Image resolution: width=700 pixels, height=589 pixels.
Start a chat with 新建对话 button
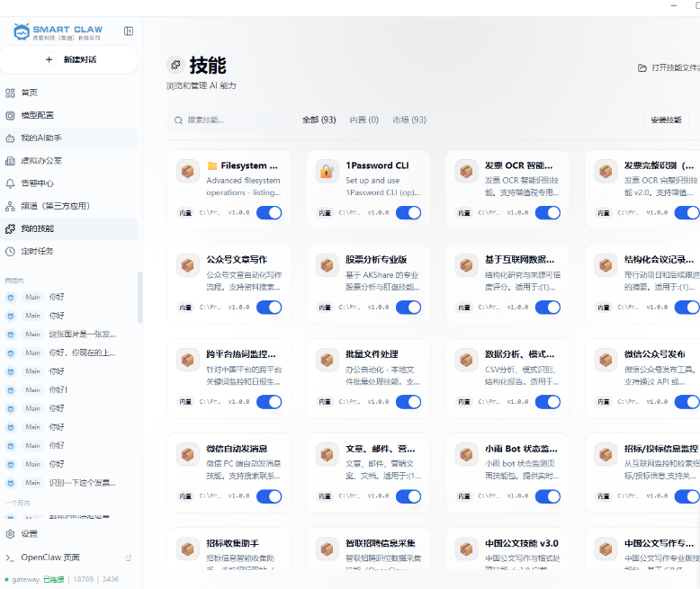coord(69,59)
